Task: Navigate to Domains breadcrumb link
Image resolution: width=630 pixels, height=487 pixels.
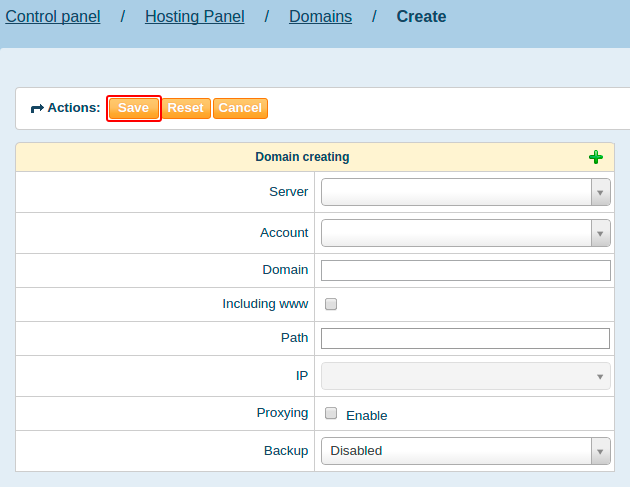Action: coord(320,17)
